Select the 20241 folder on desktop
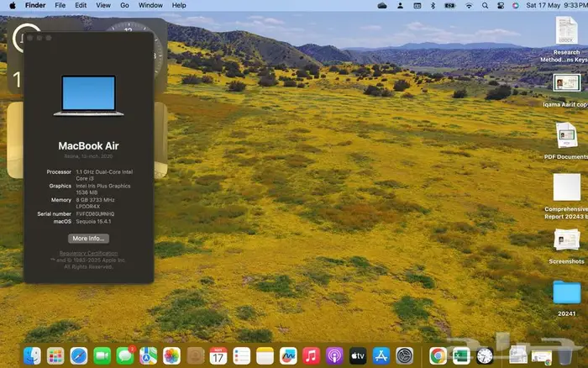The image size is (588, 368). click(x=567, y=298)
